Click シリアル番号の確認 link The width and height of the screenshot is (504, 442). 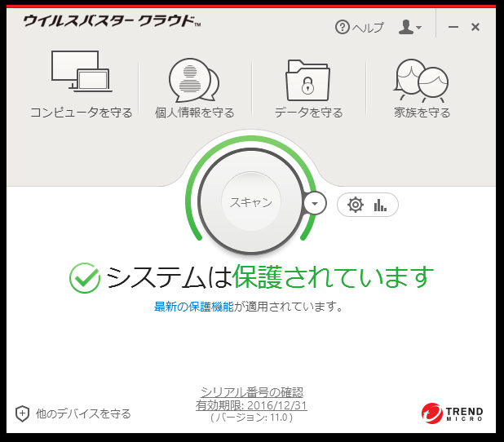[252, 392]
